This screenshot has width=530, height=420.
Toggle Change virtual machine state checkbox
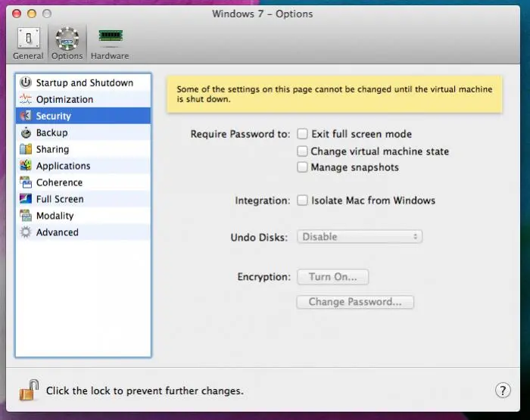pyautogui.click(x=303, y=151)
